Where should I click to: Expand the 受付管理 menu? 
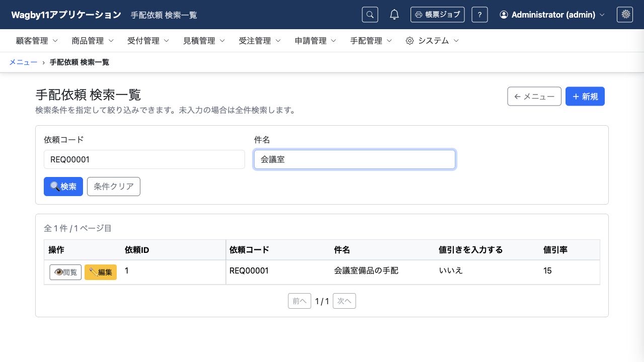pos(148,41)
